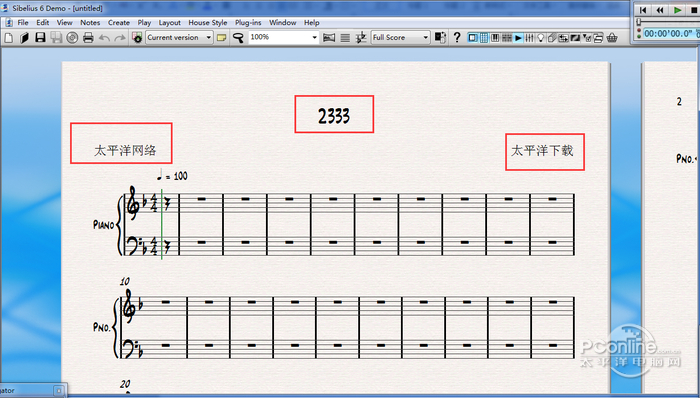Screen dimensions: 700x398
Task: Open the File menu
Action: [x=23, y=22]
